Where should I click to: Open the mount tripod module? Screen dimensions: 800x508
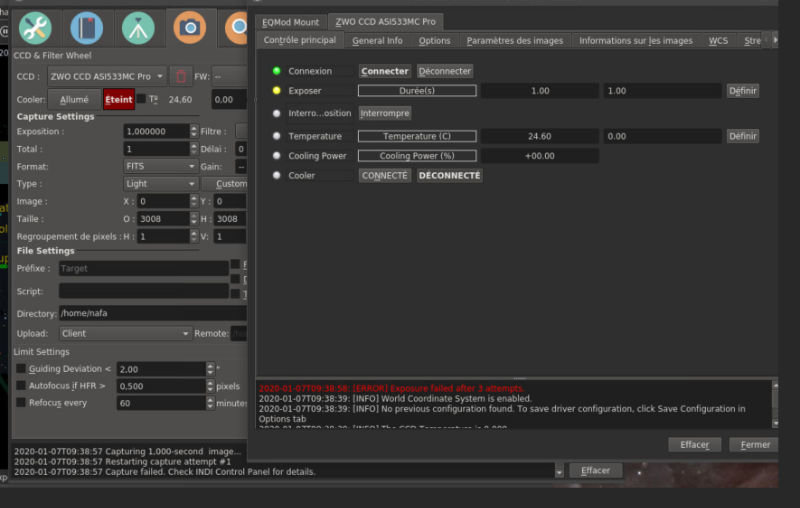[x=138, y=28]
